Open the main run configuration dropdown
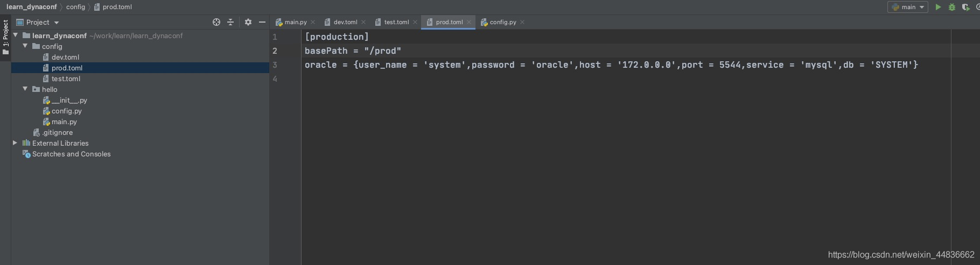Image resolution: width=980 pixels, height=265 pixels. point(908,7)
